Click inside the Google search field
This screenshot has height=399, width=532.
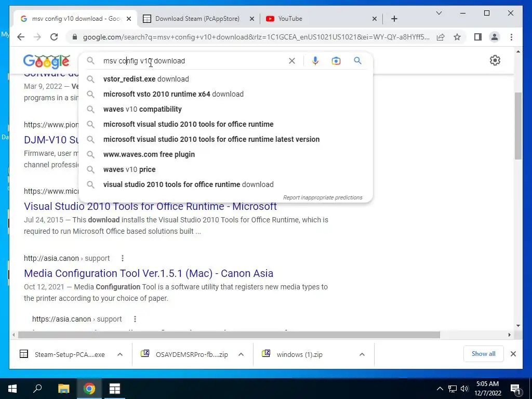click(x=193, y=61)
